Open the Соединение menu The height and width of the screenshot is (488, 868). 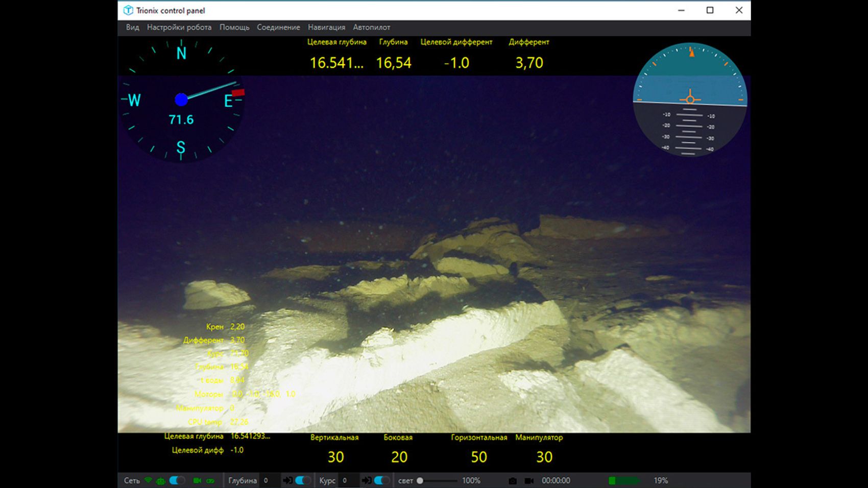click(x=278, y=28)
